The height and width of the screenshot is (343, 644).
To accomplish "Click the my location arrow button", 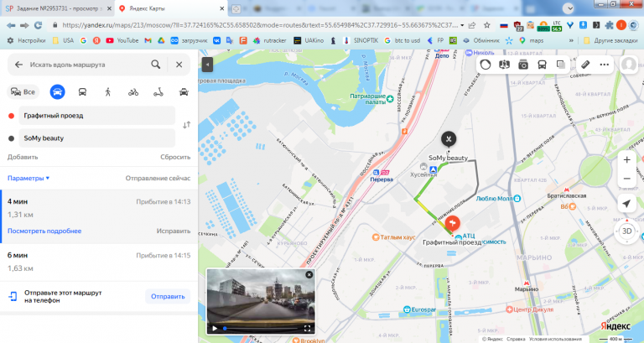I will [626, 204].
